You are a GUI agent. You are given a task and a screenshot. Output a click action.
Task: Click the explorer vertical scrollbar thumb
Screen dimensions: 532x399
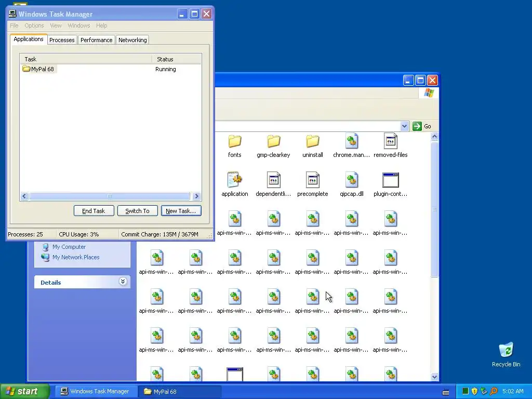point(435,209)
